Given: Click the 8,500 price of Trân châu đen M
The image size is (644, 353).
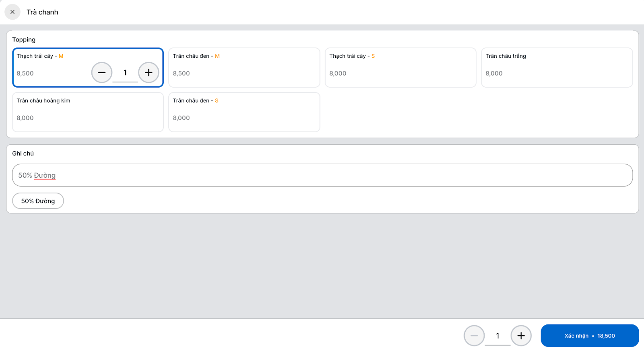Looking at the screenshot, I should point(182,74).
